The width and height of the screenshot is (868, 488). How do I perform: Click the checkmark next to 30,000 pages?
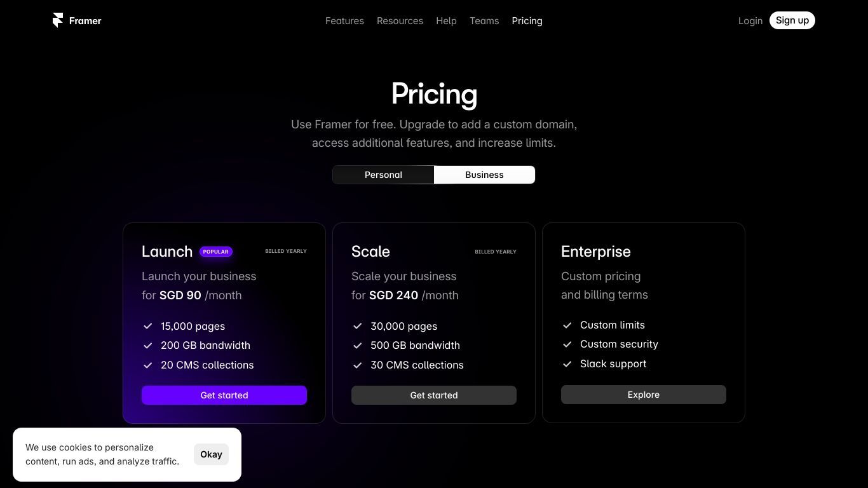(358, 326)
